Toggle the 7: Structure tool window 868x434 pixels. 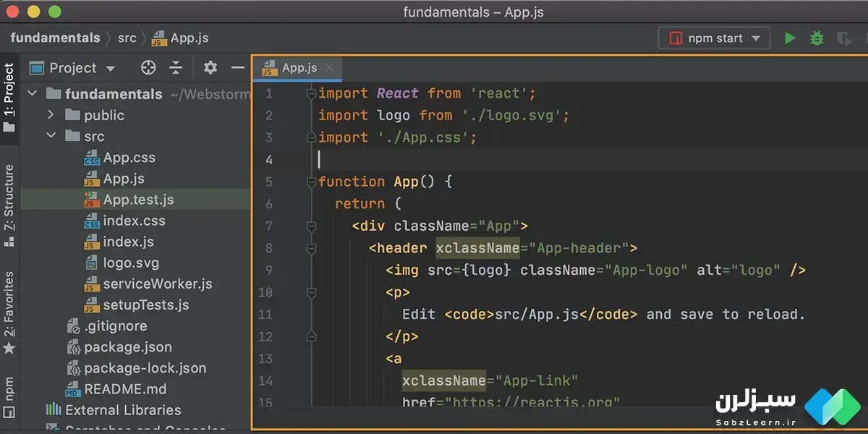point(9,204)
